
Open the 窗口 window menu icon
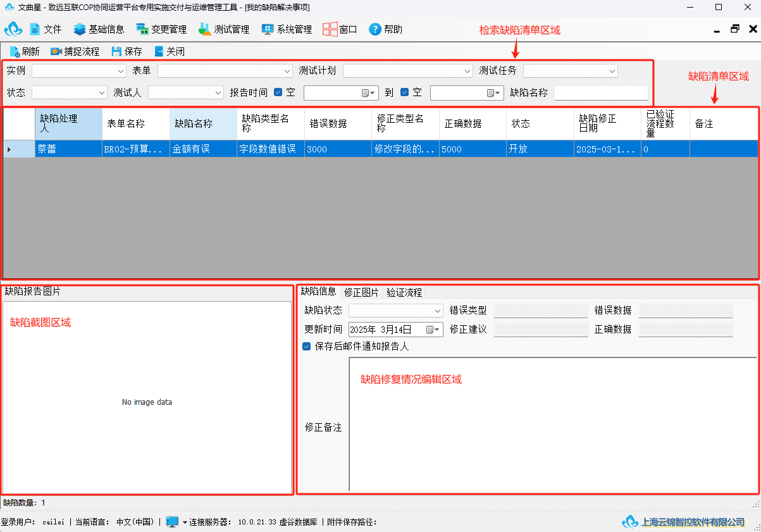tap(330, 29)
